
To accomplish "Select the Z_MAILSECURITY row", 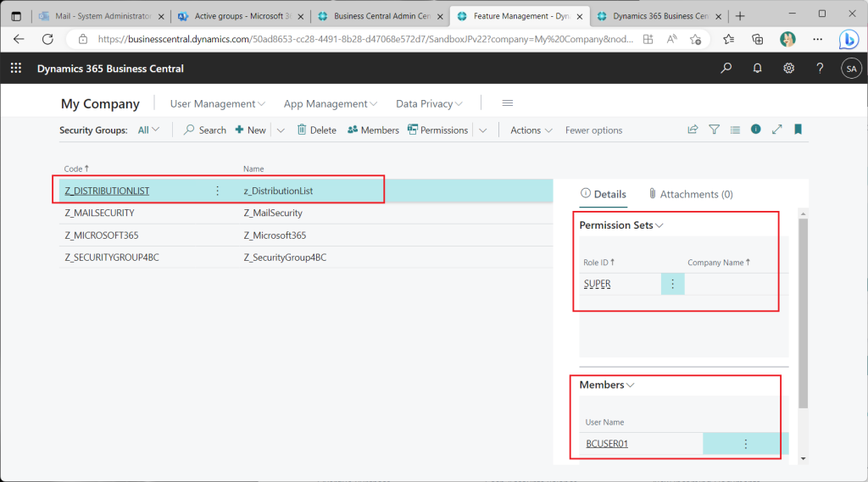I will click(306, 213).
